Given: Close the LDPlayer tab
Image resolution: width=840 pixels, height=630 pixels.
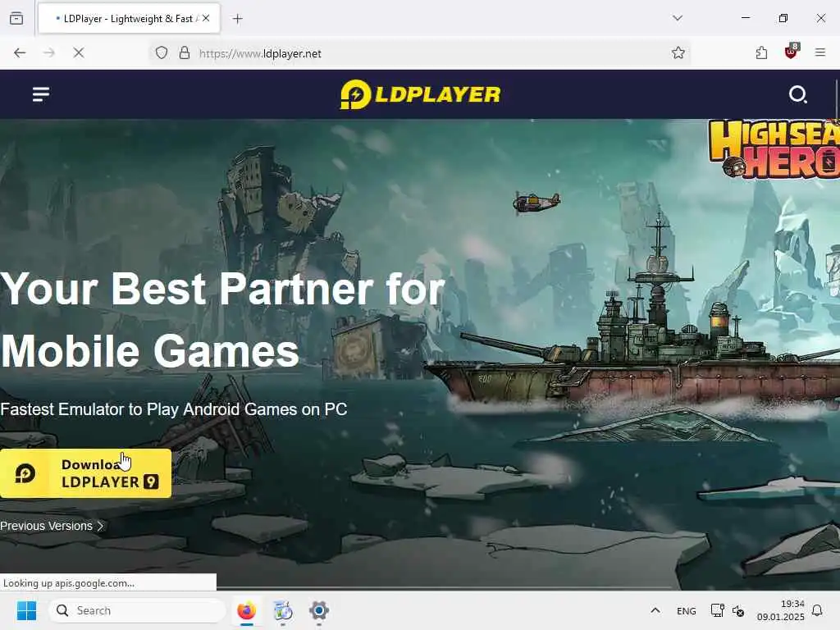Looking at the screenshot, I should coord(206,18).
